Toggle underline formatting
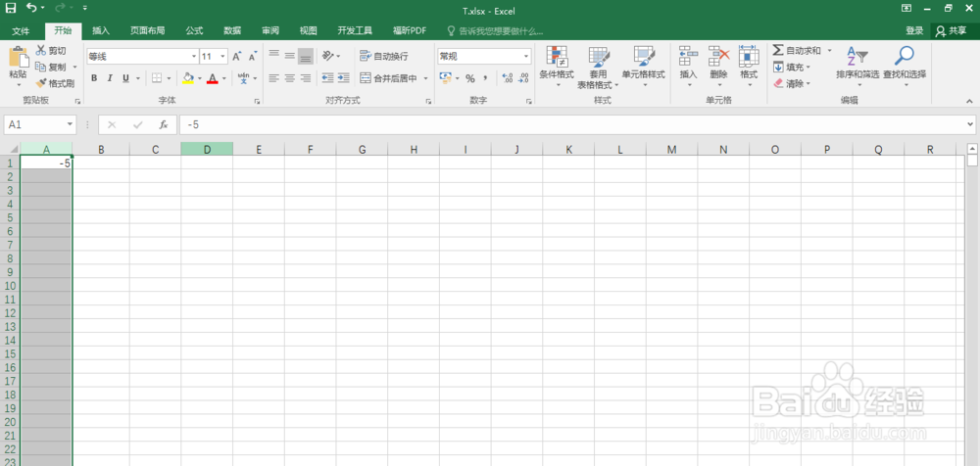The image size is (980, 466). 125,78
